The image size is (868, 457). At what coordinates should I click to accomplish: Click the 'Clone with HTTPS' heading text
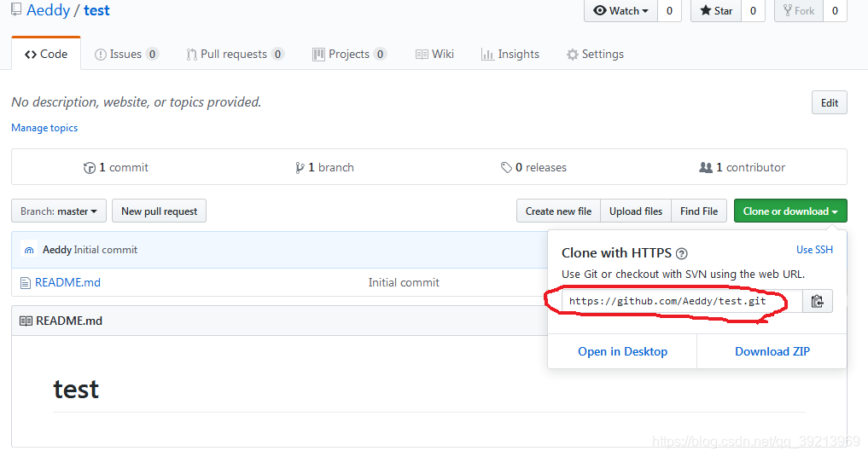pyautogui.click(x=616, y=253)
